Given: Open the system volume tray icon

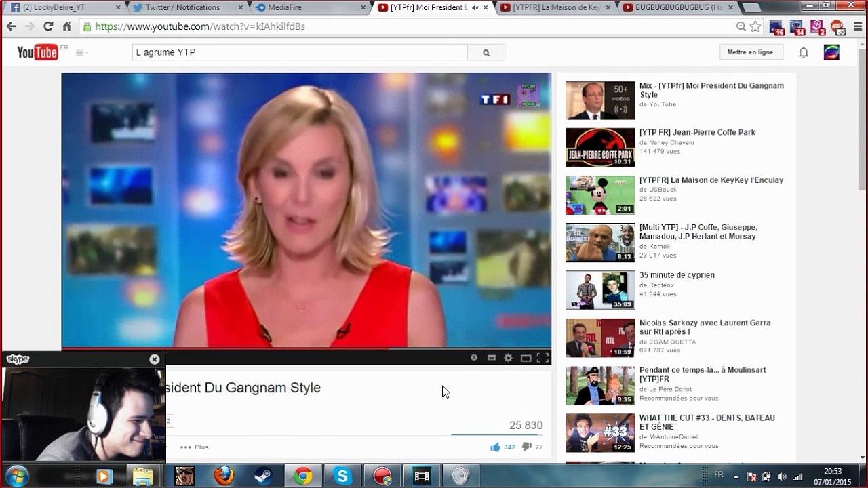Looking at the screenshot, I should pos(782,476).
